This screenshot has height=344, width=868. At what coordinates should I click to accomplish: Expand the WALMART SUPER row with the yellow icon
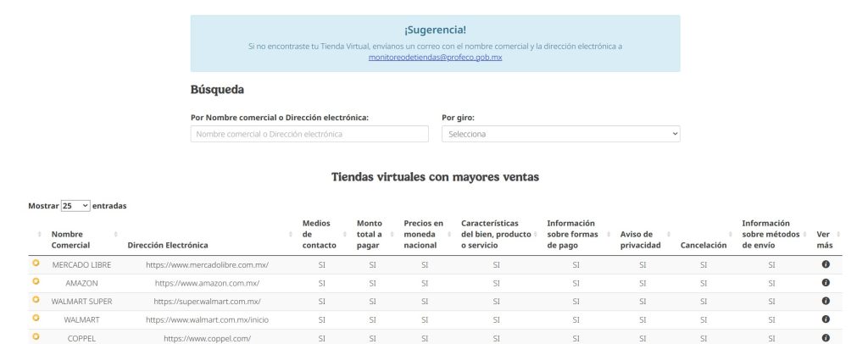(36, 300)
